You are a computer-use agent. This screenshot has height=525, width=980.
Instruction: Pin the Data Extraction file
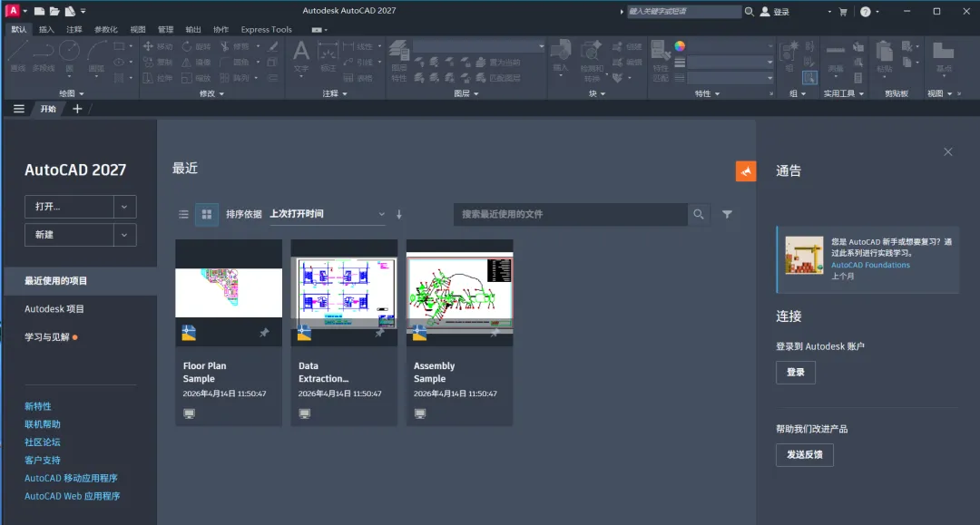[x=379, y=333]
